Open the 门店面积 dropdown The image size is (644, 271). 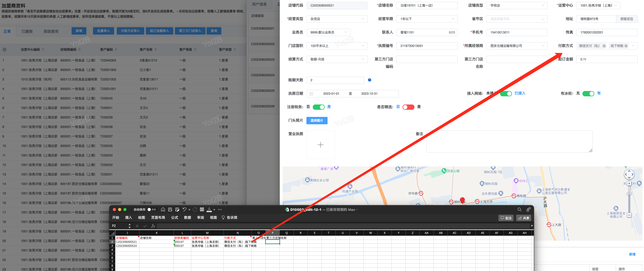tap(337, 46)
